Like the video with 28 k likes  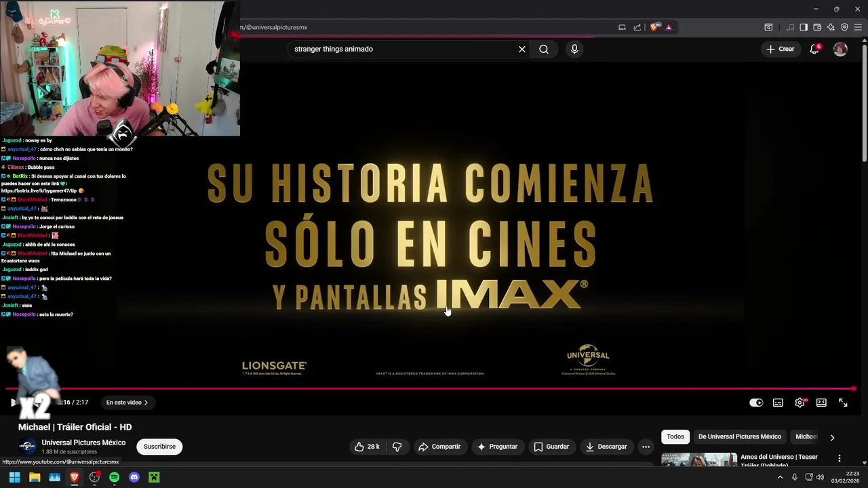coord(367,447)
